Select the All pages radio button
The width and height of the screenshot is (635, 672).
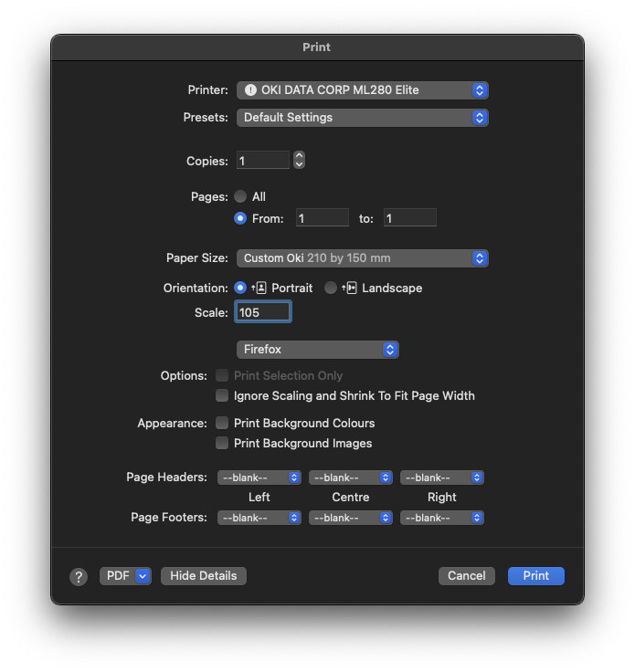(x=240, y=196)
